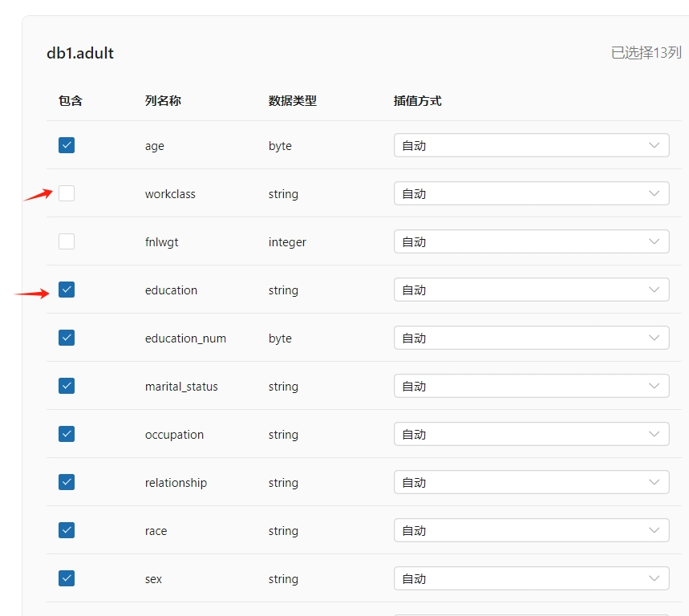This screenshot has width=689, height=616.
Task: Uncheck the marital_status column checkbox
Action: coord(67,386)
